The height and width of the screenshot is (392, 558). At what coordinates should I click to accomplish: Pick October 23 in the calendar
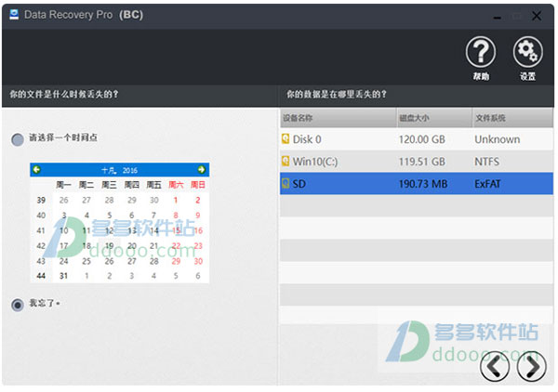pos(198,245)
